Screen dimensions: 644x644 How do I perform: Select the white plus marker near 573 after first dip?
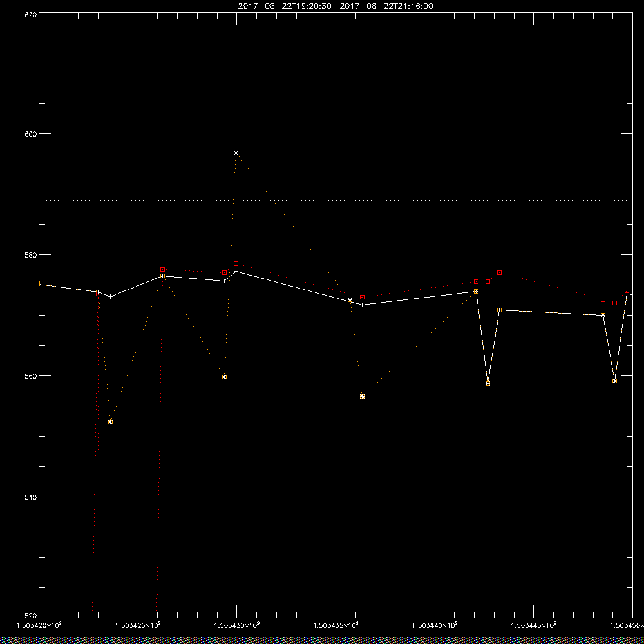click(x=111, y=296)
